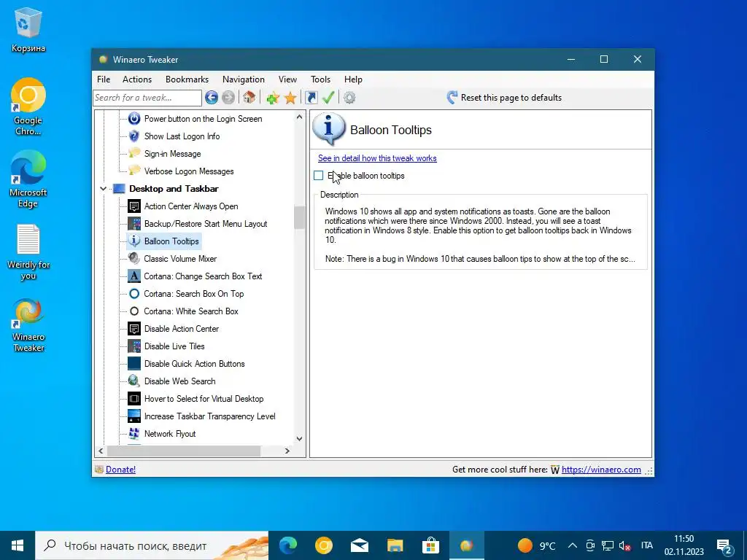This screenshot has width=747, height=560.
Task: Click the Search for a tweak field
Action: (x=147, y=98)
